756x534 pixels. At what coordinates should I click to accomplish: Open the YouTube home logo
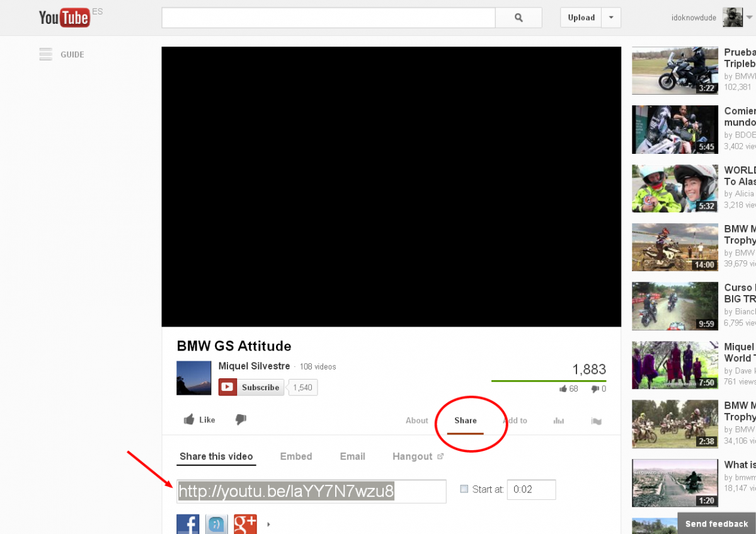[x=64, y=18]
